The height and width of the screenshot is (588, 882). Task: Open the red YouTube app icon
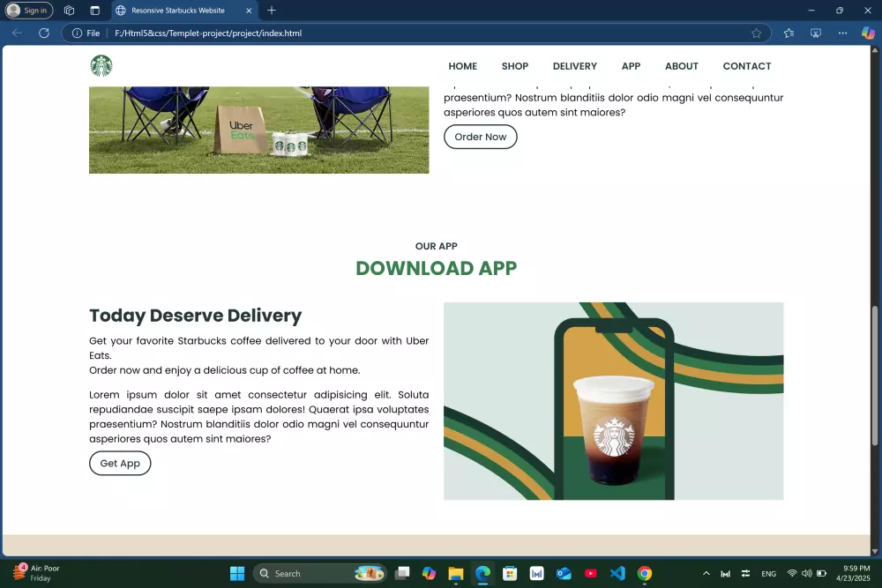591,573
